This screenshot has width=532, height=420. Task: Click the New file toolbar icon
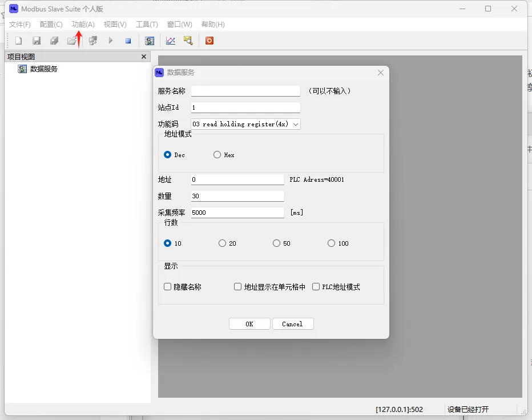click(19, 41)
